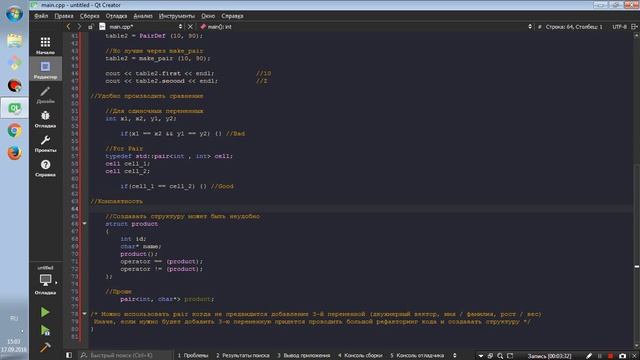
Task: Click the split editor icon beside UTF-8
Action: pos(634,27)
